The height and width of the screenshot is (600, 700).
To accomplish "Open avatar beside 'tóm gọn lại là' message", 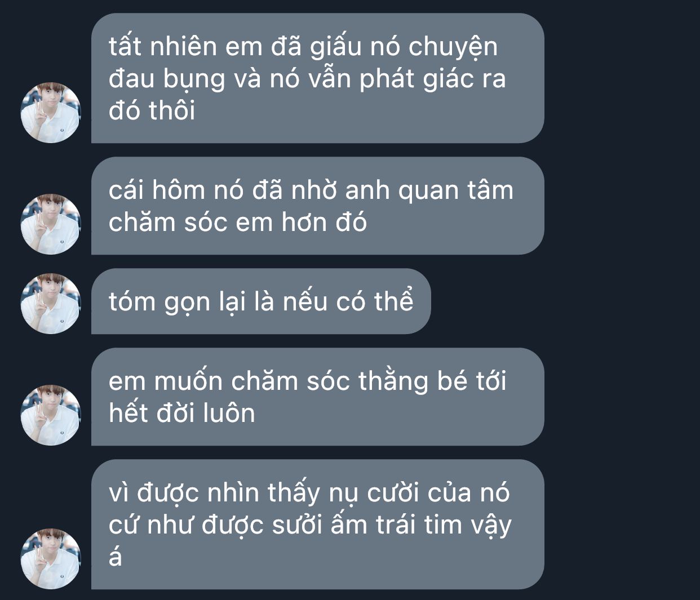I will (51, 304).
